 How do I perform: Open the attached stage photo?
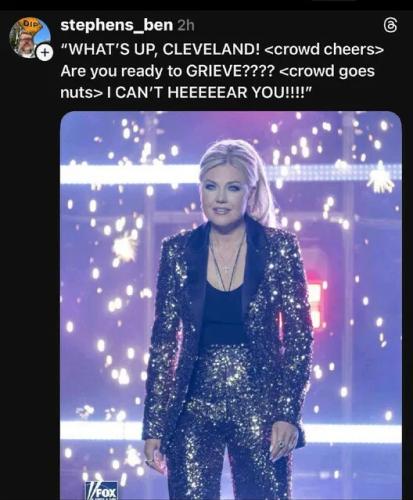pyautogui.click(x=231, y=306)
